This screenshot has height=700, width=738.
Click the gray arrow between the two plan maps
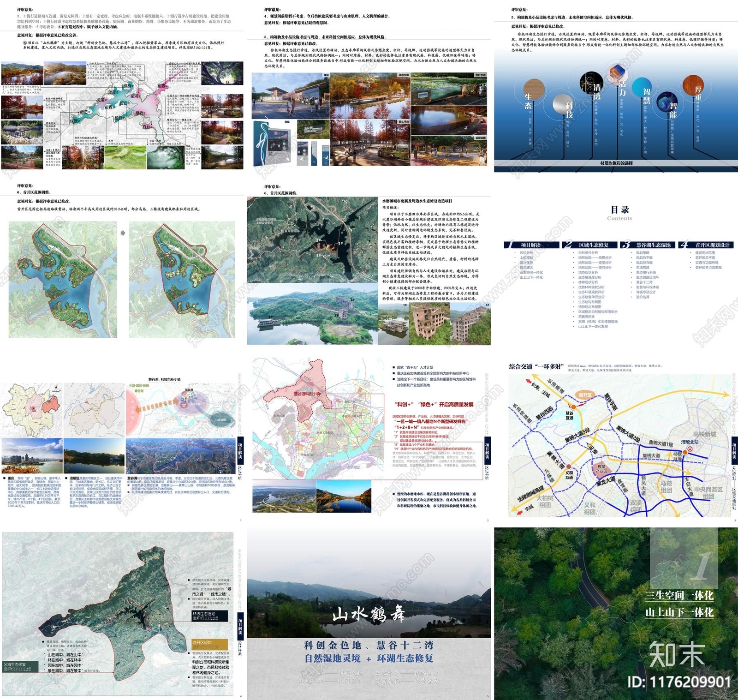click(x=123, y=233)
